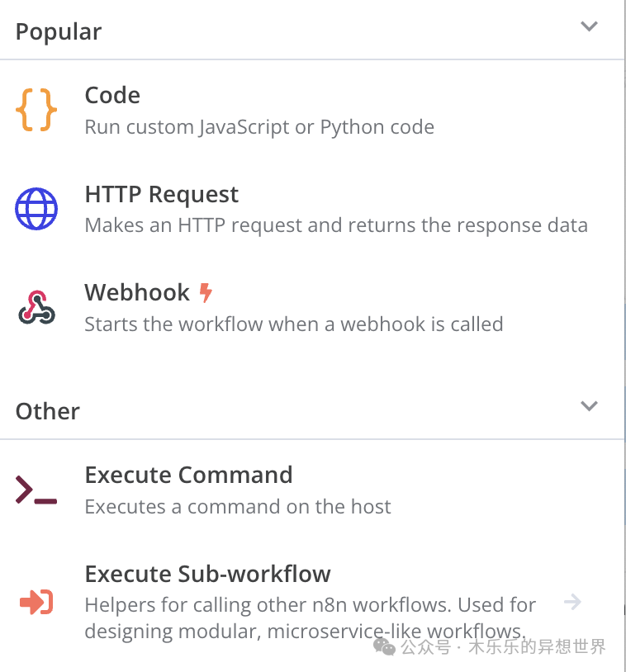Click the lightning bolt trigger icon beside Webhook
This screenshot has height=672, width=626.
pos(206,293)
